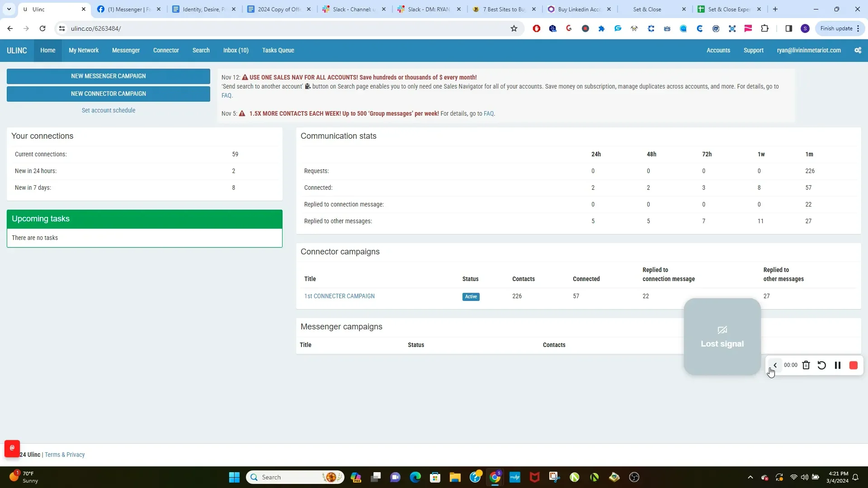
Task: Open Chrome from the Windows taskbar
Action: pos(495,477)
